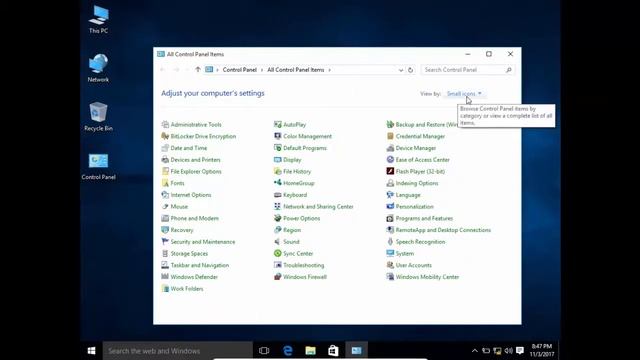Open Default Programs link
Viewport: 640px width, 360px height.
point(305,148)
